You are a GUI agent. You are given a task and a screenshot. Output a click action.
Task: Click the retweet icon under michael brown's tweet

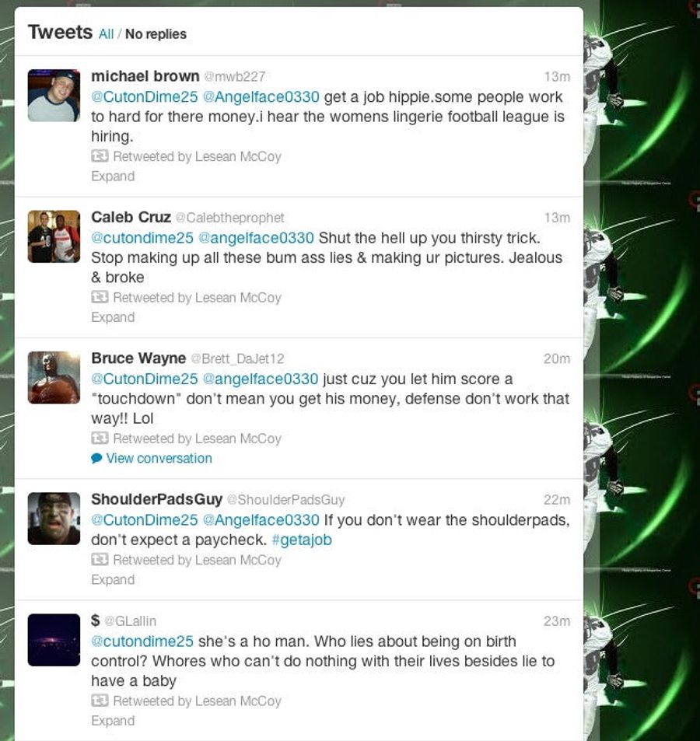[x=100, y=156]
